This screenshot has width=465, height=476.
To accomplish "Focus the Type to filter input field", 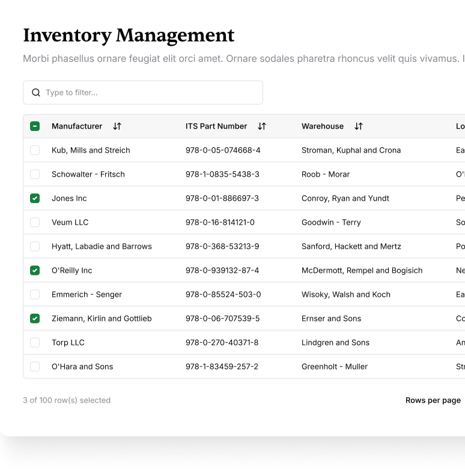I will (x=150, y=93).
